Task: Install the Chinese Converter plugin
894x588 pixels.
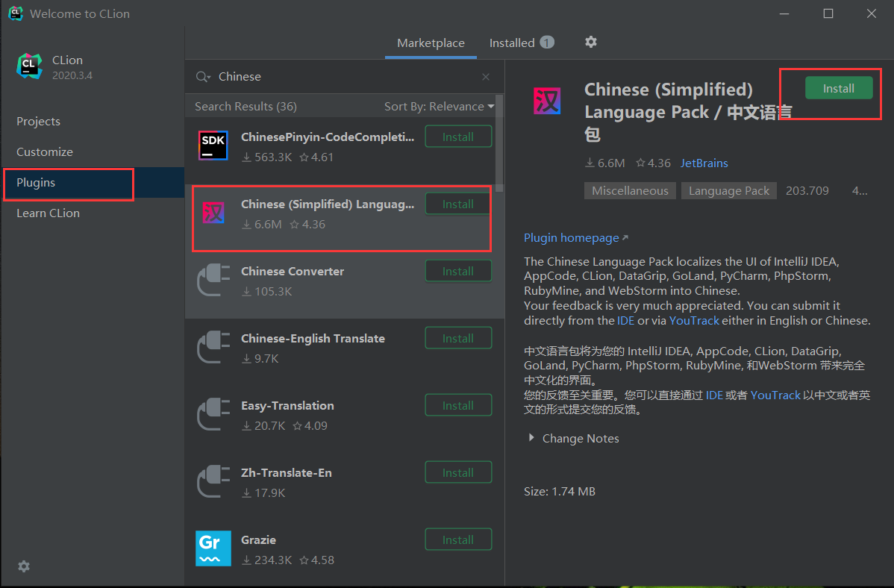Action: (458, 271)
